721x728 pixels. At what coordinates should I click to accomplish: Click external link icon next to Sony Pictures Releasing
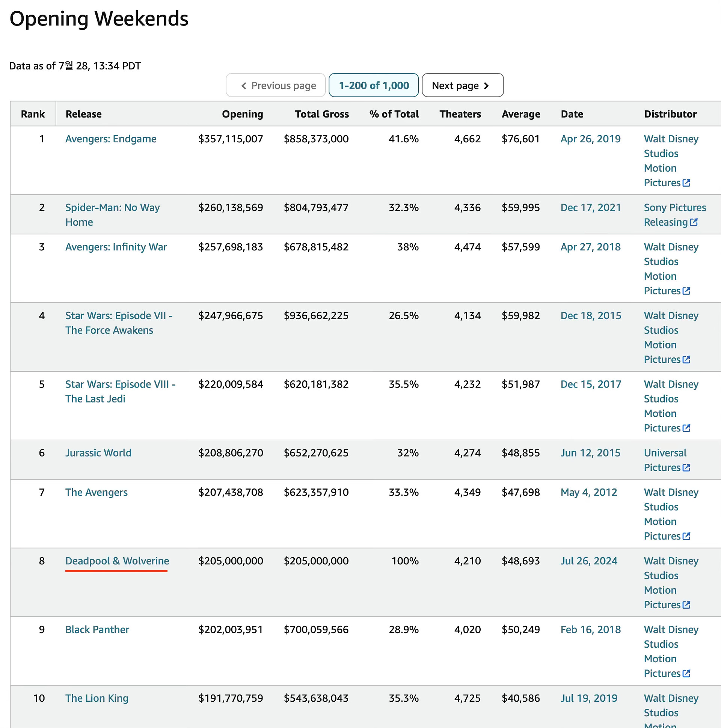click(x=694, y=222)
